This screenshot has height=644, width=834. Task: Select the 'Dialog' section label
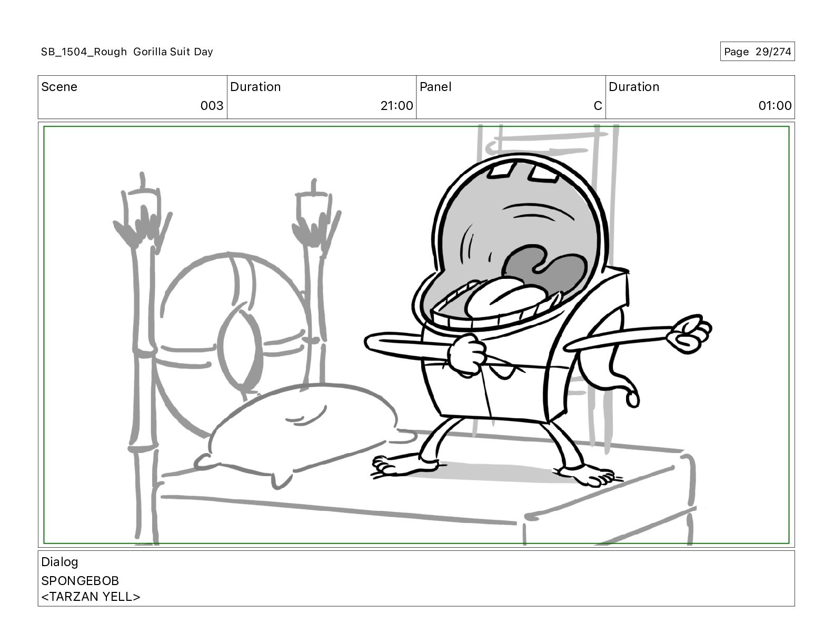pyautogui.click(x=59, y=562)
